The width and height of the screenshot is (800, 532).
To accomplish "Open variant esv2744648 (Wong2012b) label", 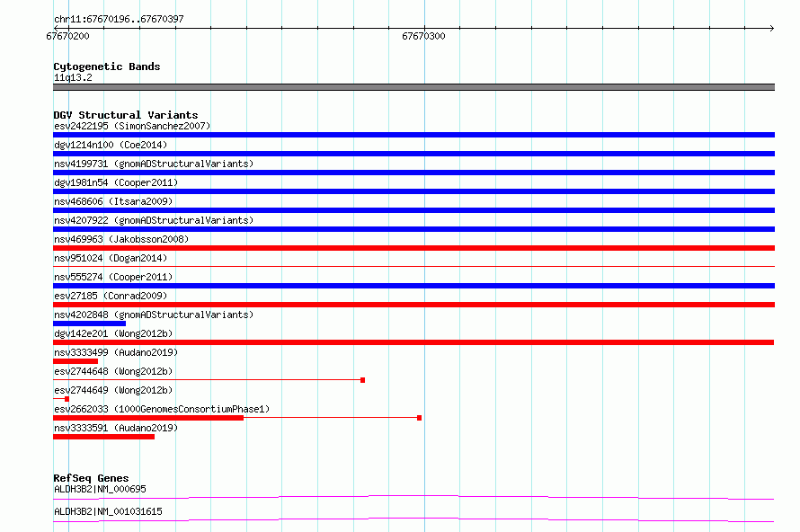I will (113, 371).
